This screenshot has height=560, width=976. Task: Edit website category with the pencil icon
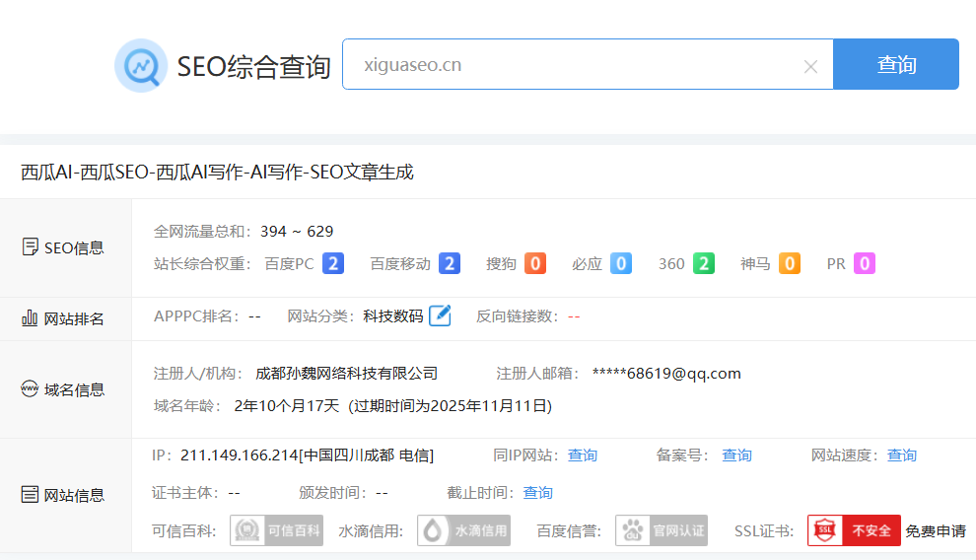pyautogui.click(x=440, y=315)
